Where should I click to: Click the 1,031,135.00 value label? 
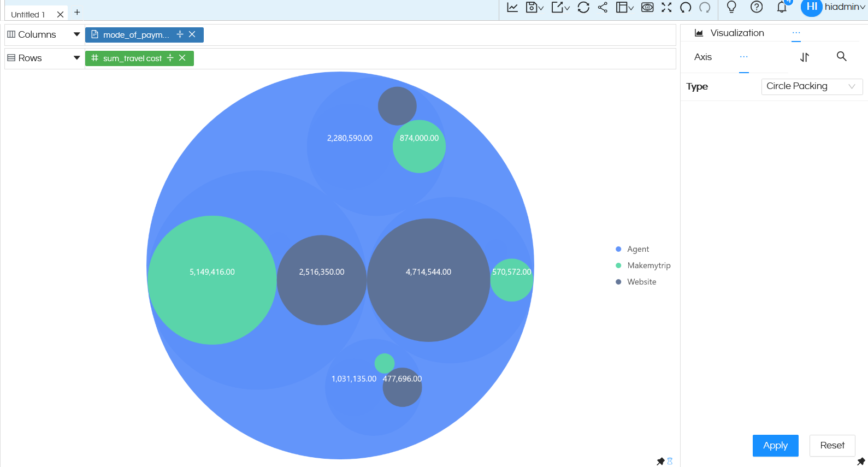[x=354, y=379]
